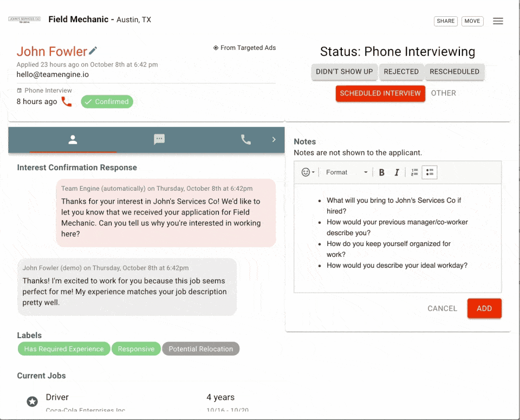Mark status as Didn't Show Up
The height and width of the screenshot is (420, 520).
(344, 72)
